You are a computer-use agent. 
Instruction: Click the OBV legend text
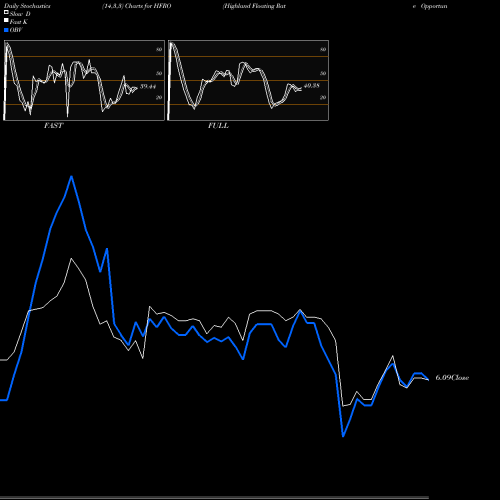click(x=16, y=30)
